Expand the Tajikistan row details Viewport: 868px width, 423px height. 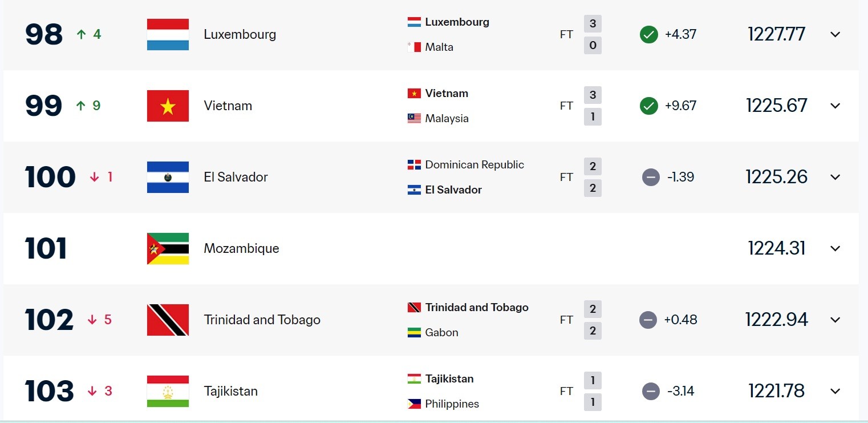835,392
